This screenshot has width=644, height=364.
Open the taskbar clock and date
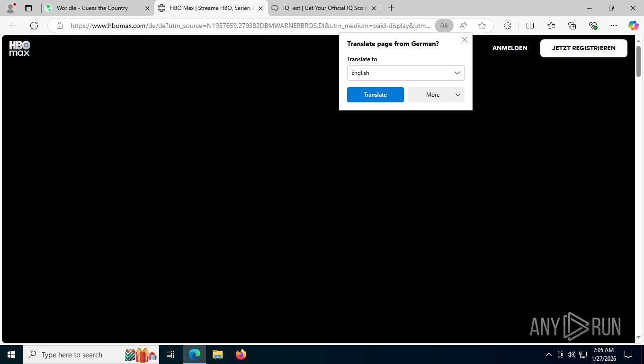pyautogui.click(x=603, y=355)
